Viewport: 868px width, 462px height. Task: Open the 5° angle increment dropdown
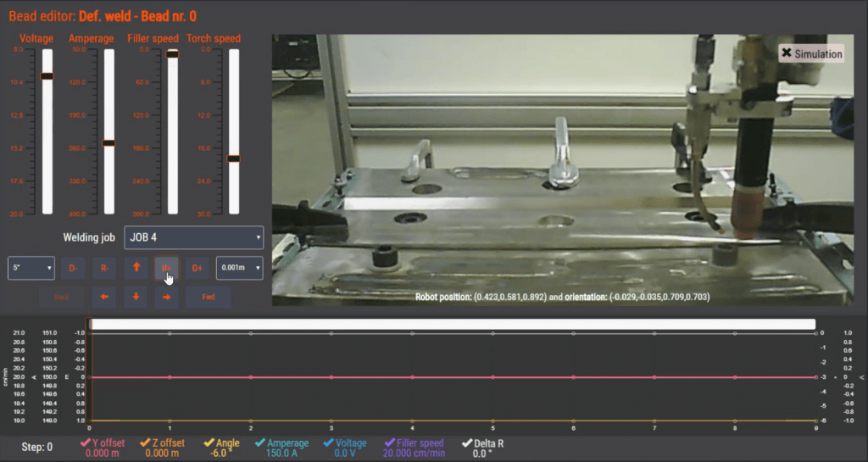pos(31,268)
